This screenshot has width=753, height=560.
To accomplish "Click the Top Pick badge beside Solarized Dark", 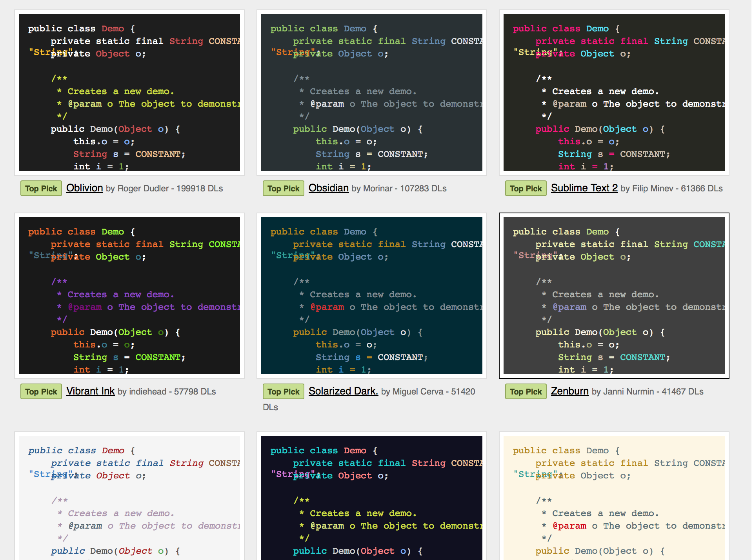I will pyautogui.click(x=283, y=391).
